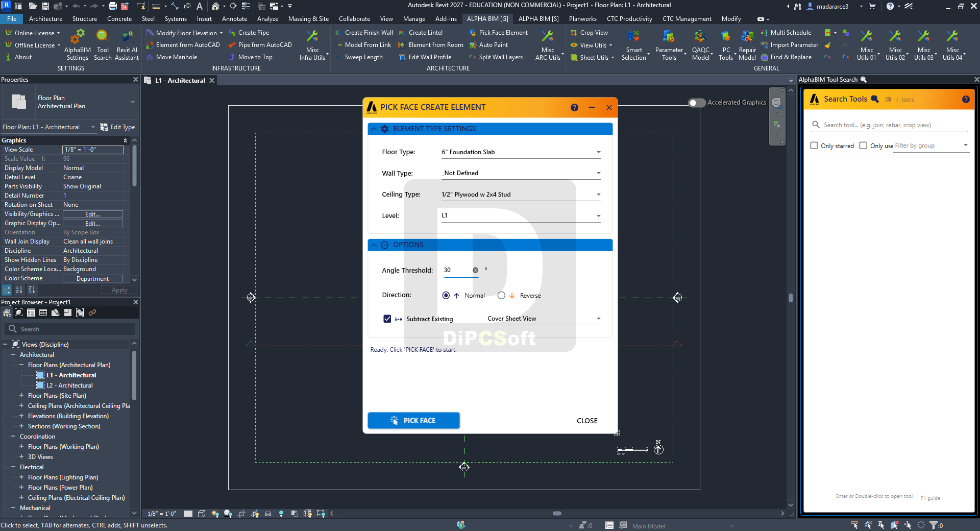The height and width of the screenshot is (531, 980).
Task: Open Misc Utils 04
Action: click(952, 45)
